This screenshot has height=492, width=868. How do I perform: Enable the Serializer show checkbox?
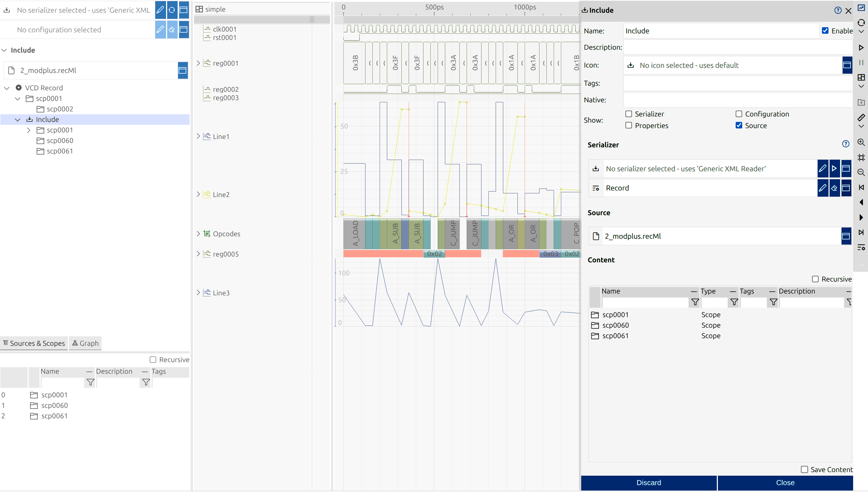click(629, 114)
